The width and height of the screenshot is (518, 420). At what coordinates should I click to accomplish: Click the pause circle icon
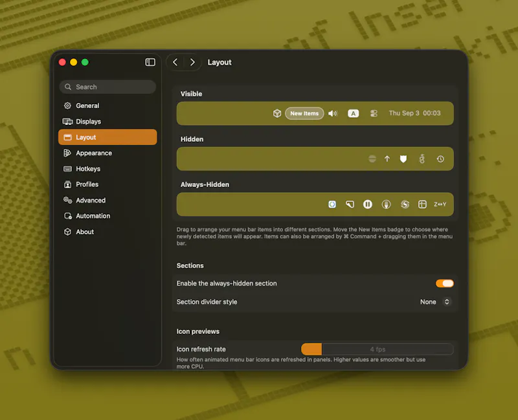point(368,204)
